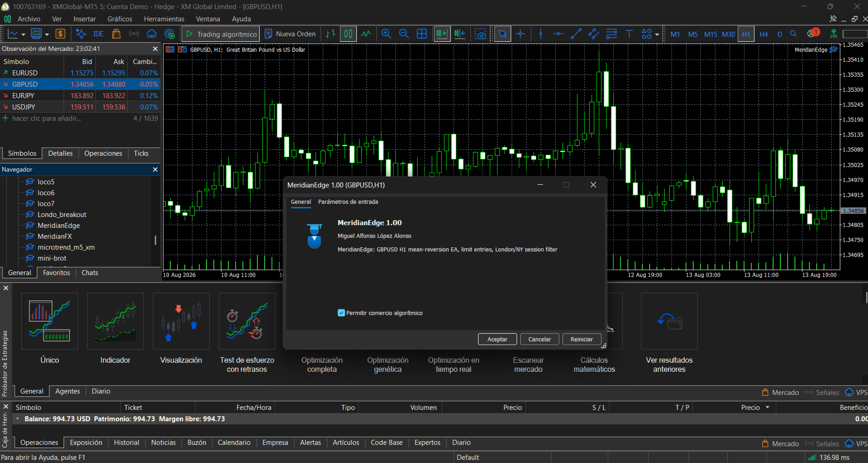This screenshot has height=463, width=868.
Task: Switch timeframe to H4
Action: [x=764, y=34]
